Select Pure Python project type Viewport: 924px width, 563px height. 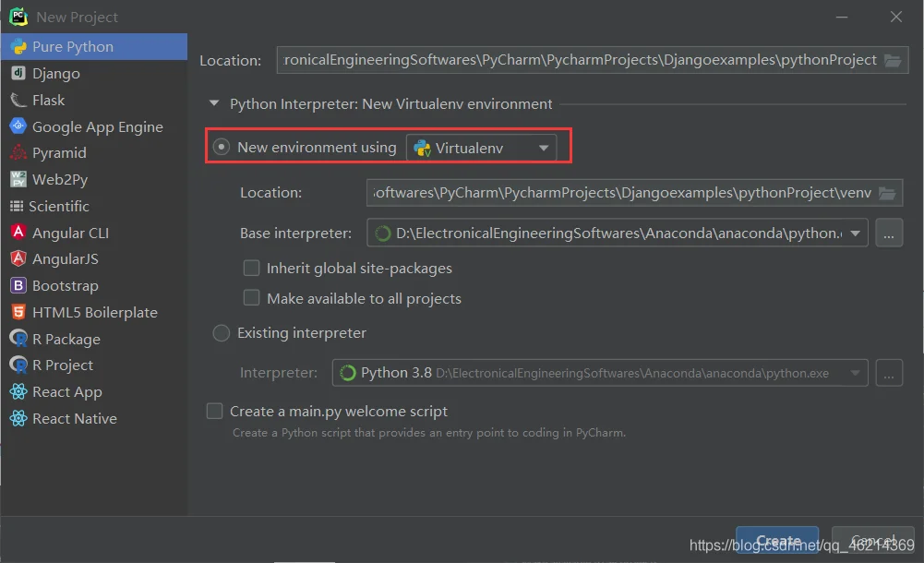click(x=94, y=46)
